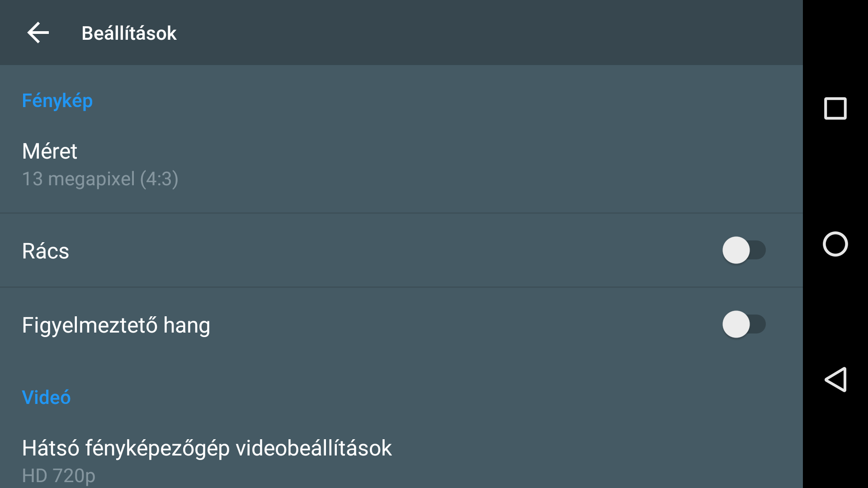Enable the Rács grid switch
Screen dimensions: 868x488
click(743, 250)
